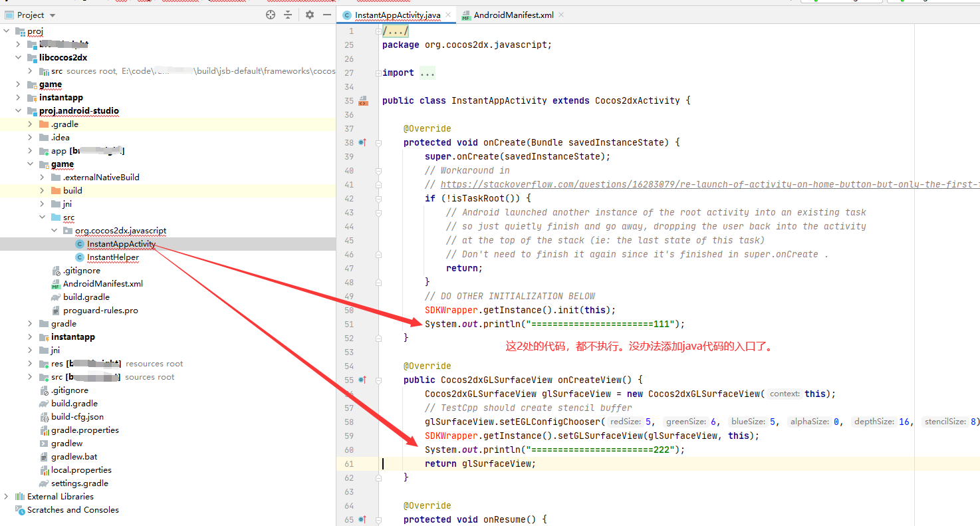Click the override gutter icon at line 38

tap(362, 142)
